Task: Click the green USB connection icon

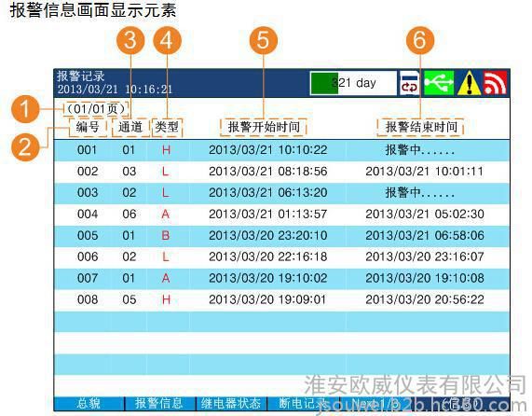Action: click(439, 83)
